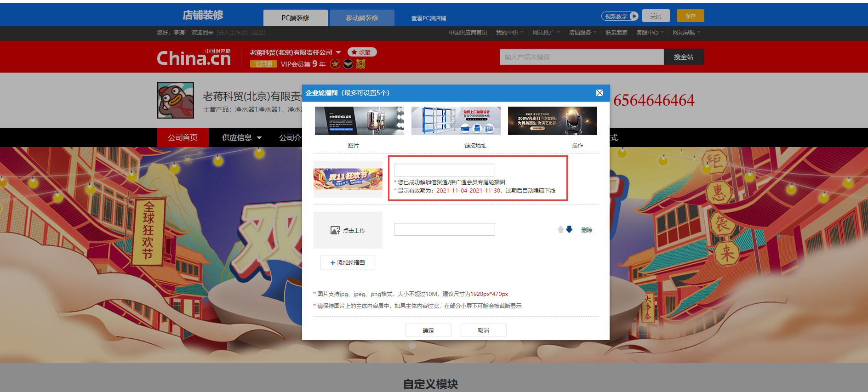Click the gray move-up arrow icon
This screenshot has width=868, height=392.
[x=560, y=230]
